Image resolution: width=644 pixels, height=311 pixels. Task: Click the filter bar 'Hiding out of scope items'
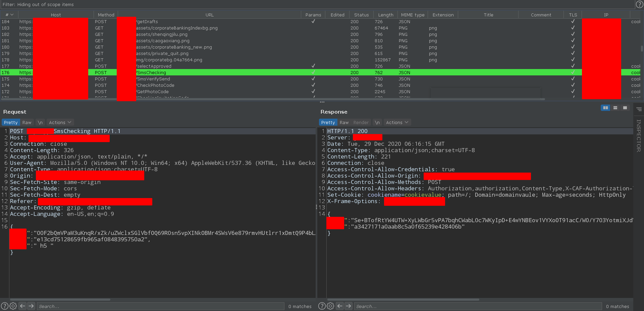38,4
